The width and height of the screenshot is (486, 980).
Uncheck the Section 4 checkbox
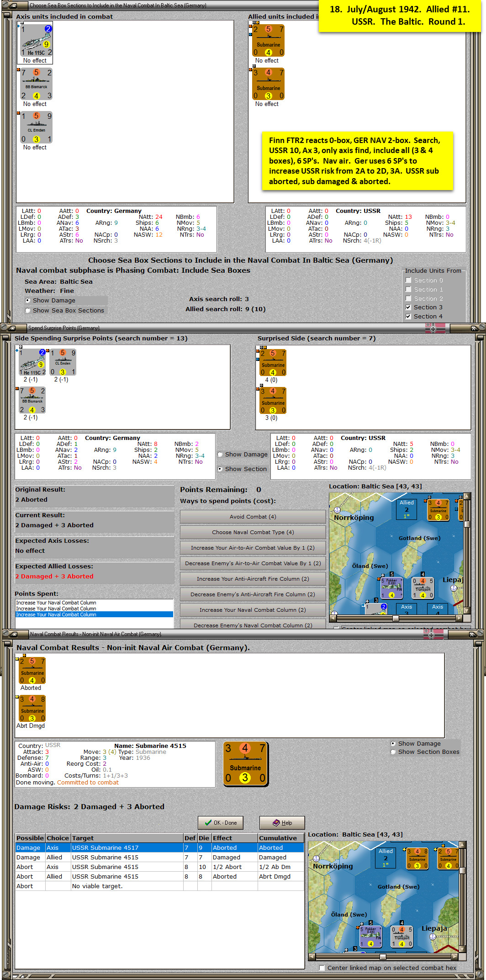[408, 317]
